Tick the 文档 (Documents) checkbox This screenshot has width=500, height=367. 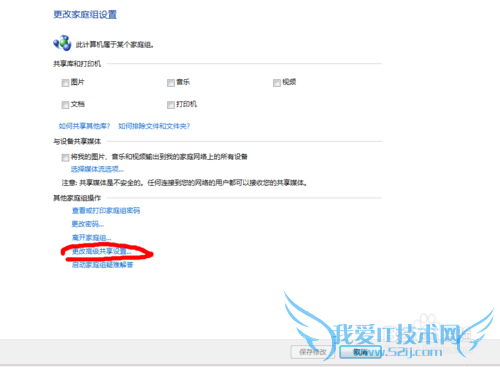65,105
